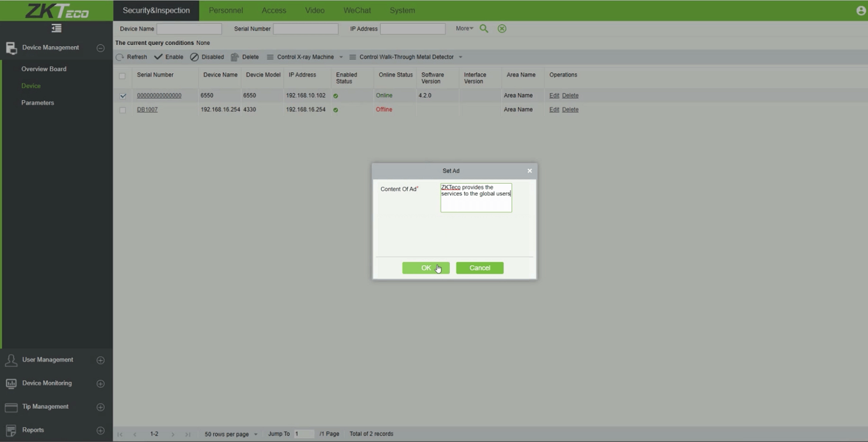Image resolution: width=868 pixels, height=442 pixels.
Task: Click OK in Set Ad dialog
Action: (426, 268)
